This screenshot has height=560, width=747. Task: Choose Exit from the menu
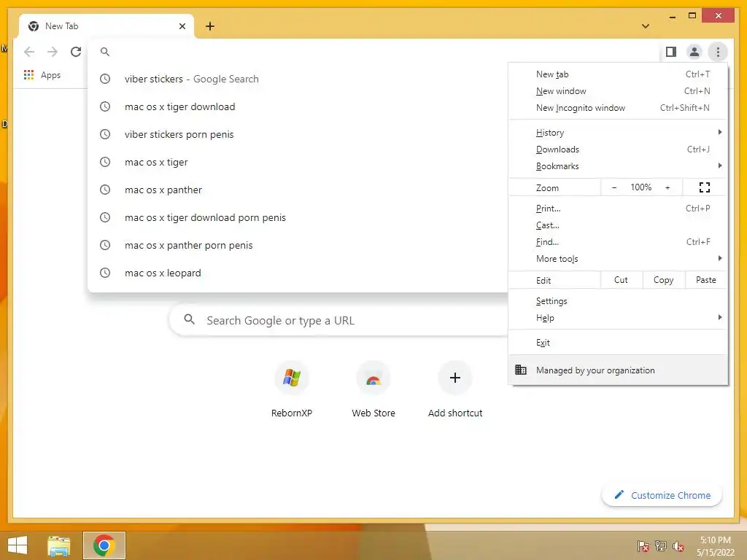coord(618,343)
